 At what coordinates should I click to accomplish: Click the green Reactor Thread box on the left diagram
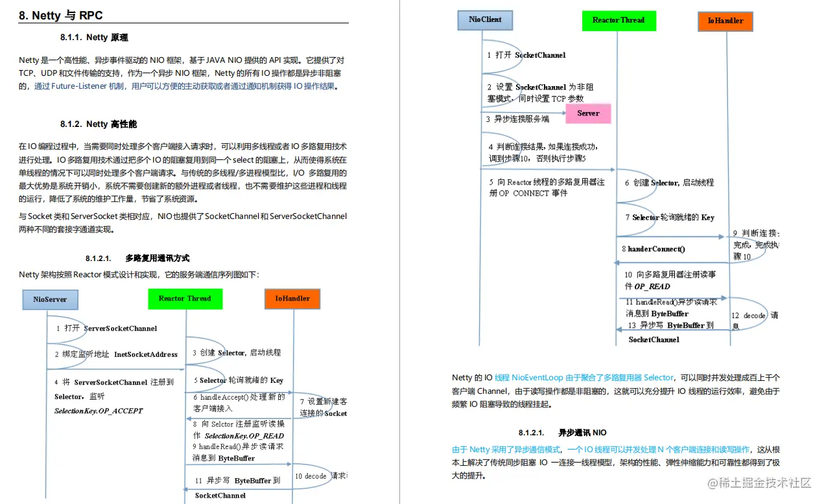185,299
